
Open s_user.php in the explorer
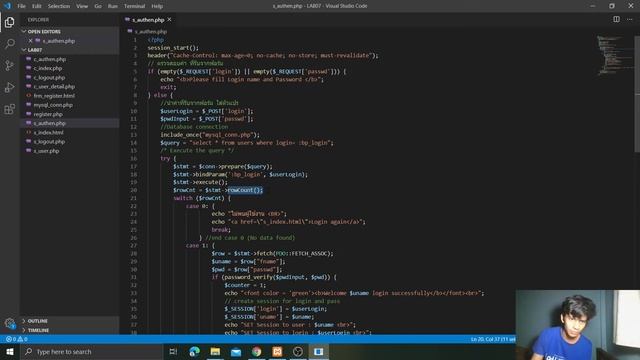tap(46, 151)
